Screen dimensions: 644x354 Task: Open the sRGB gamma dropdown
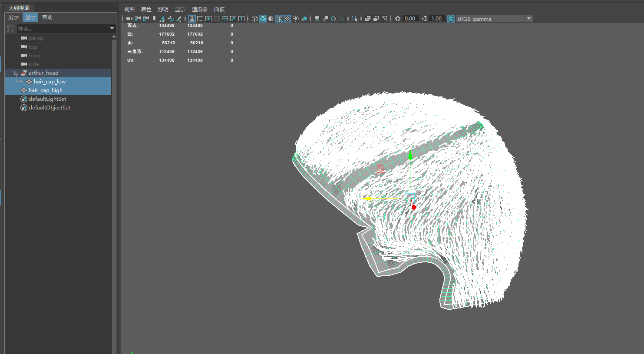528,19
